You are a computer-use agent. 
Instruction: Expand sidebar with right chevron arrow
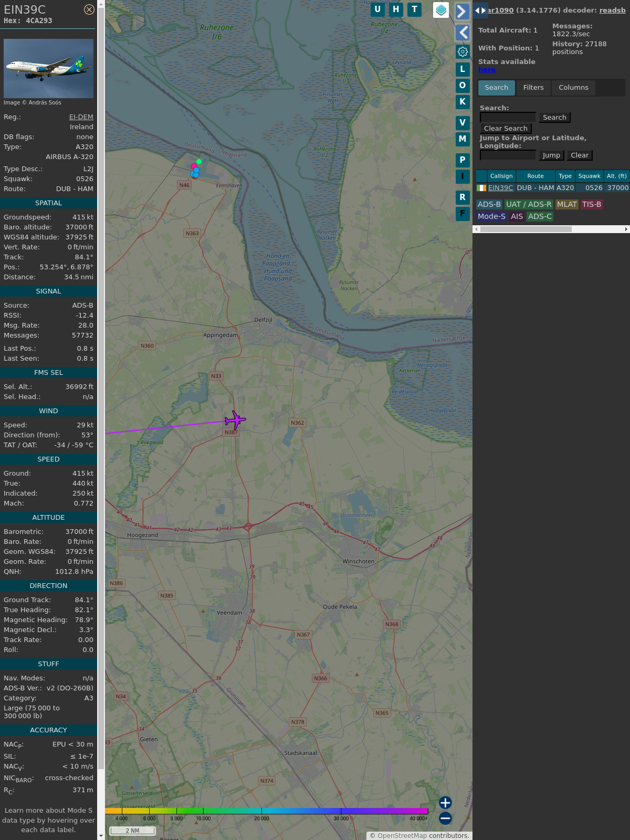[462, 12]
